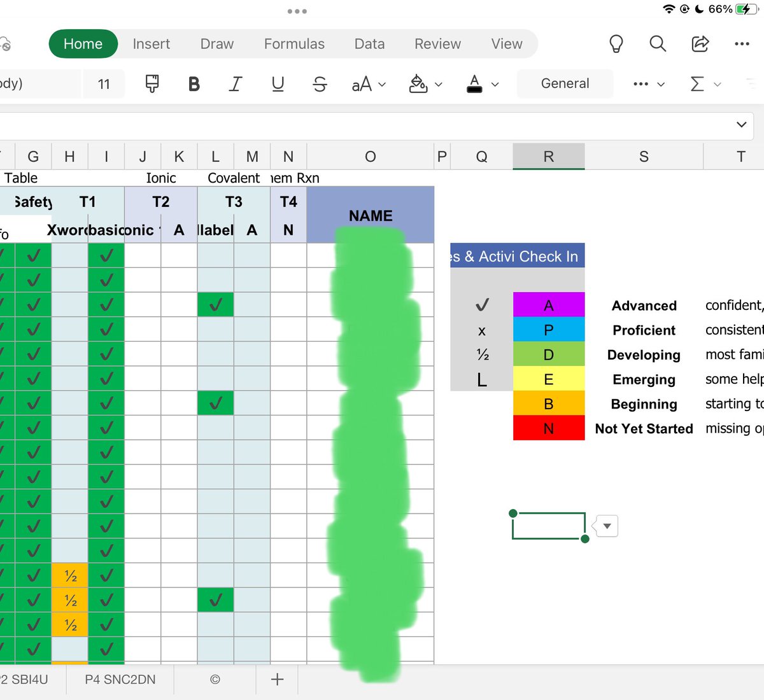Screen dimensions: 764x700
Task: Open the General number format box
Action: [x=565, y=83]
